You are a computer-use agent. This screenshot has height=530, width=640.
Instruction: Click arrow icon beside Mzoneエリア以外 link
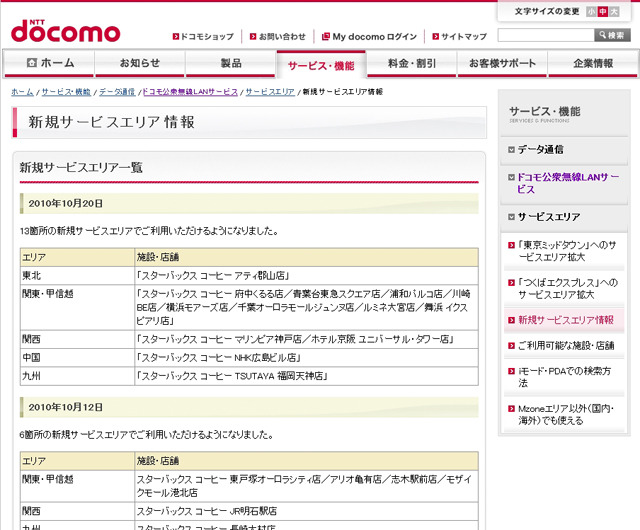[x=511, y=409]
